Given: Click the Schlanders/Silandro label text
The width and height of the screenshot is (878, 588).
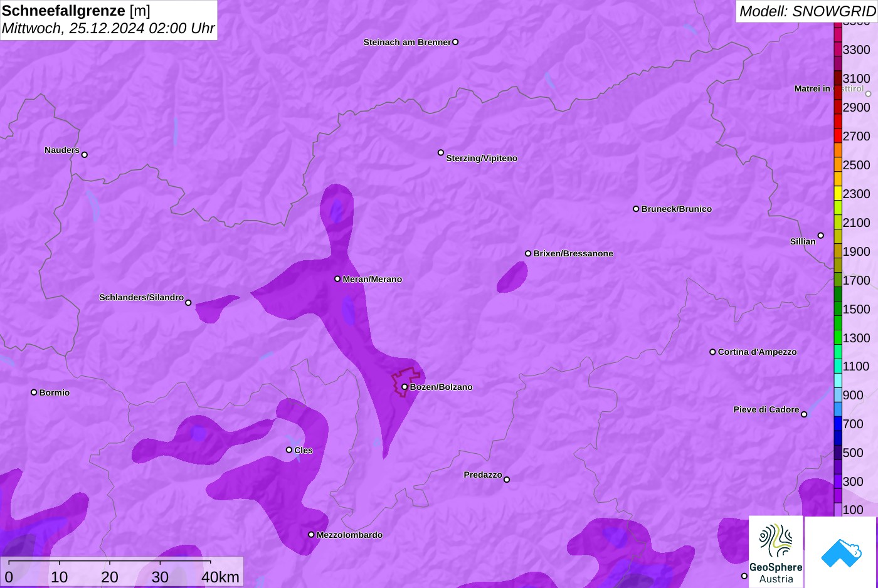Looking at the screenshot, I should pyautogui.click(x=142, y=297).
